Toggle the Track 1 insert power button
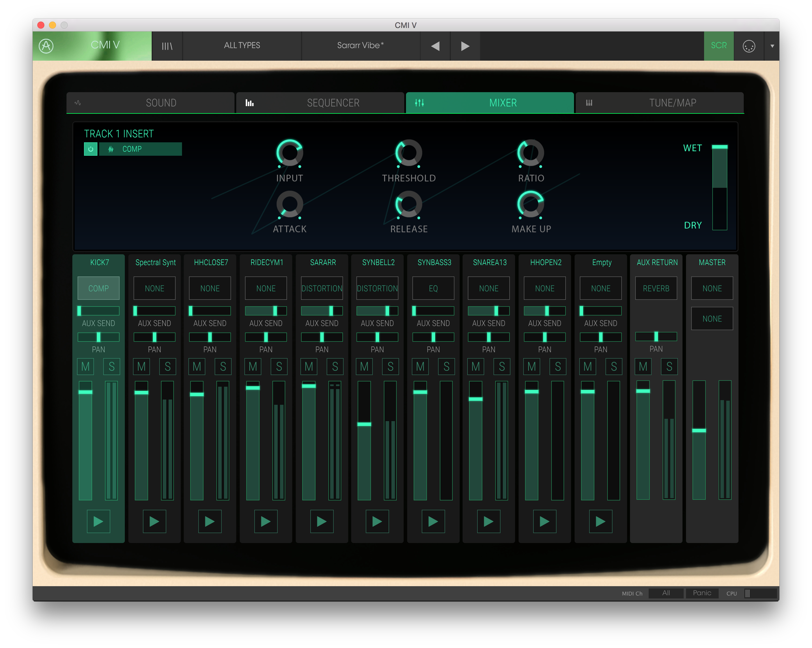 90,149
